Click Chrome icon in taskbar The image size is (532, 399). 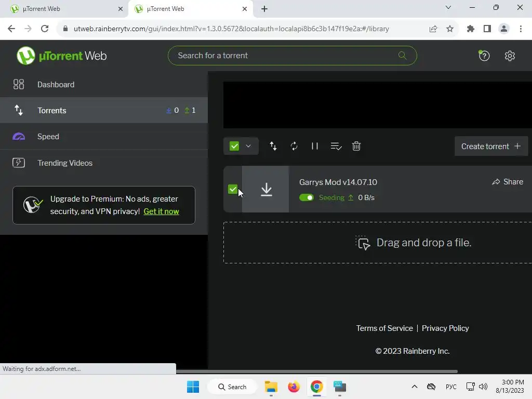[x=316, y=387]
